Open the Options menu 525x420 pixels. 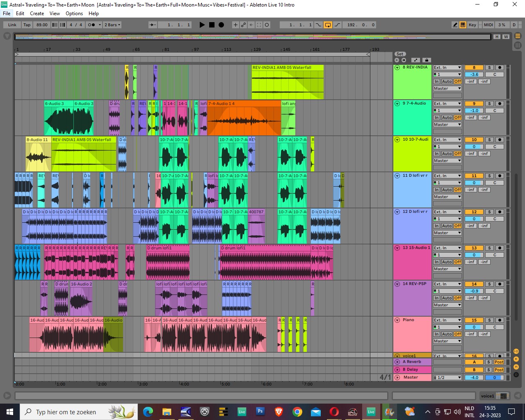[x=74, y=14]
